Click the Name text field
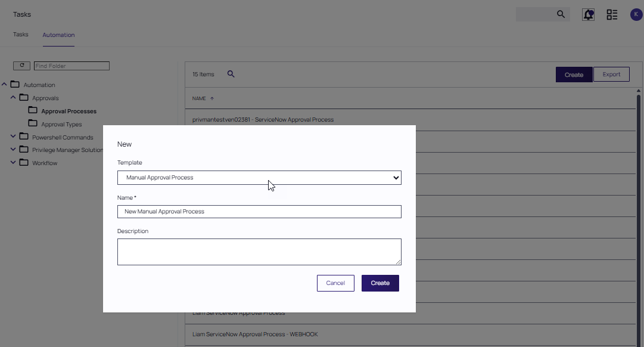This screenshot has width=644, height=347. pyautogui.click(x=259, y=212)
